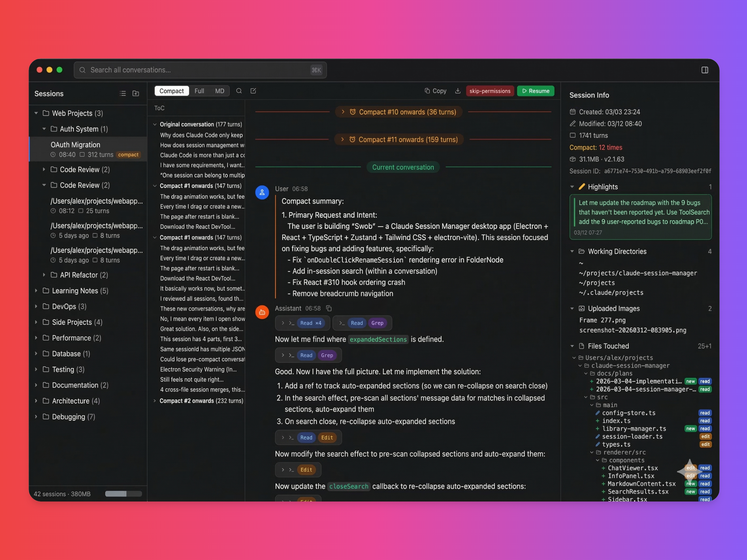Click the storage usage bar

pos(123,494)
